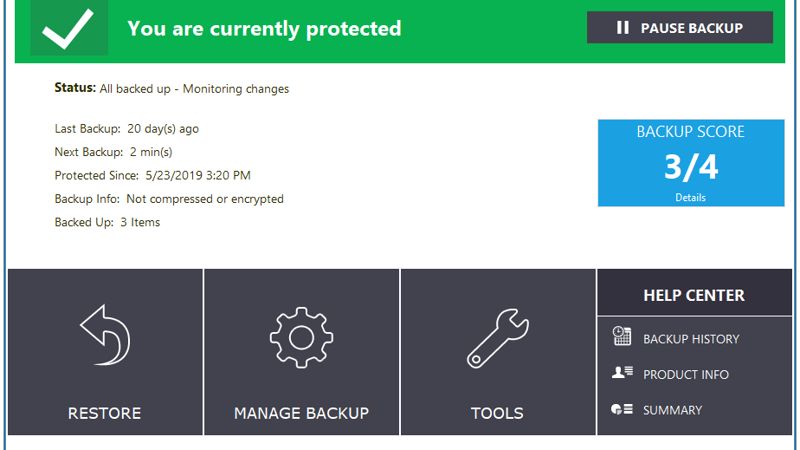
Task: Click the Help Center header
Action: (x=694, y=293)
